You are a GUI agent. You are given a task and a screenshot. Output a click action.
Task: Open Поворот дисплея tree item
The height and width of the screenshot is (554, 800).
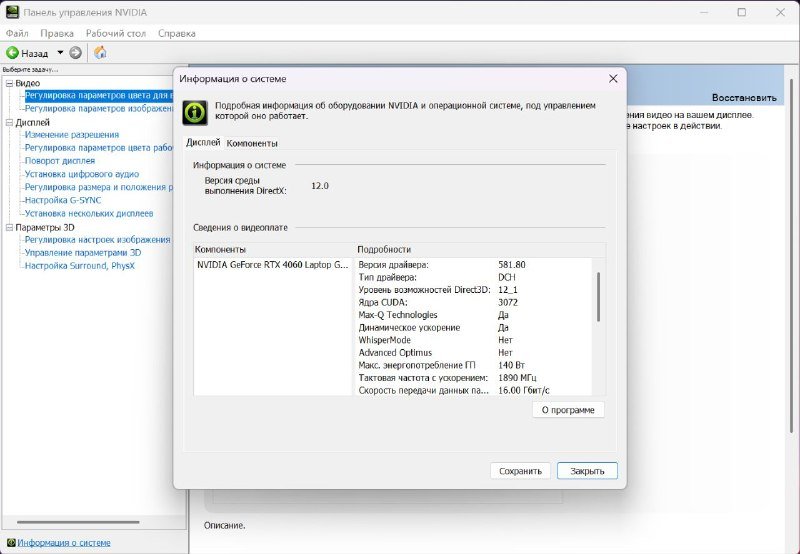[x=60, y=161]
